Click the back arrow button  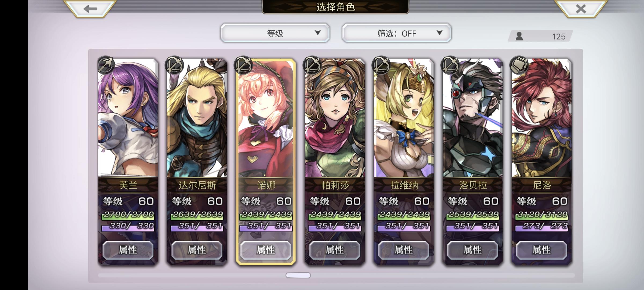click(90, 9)
